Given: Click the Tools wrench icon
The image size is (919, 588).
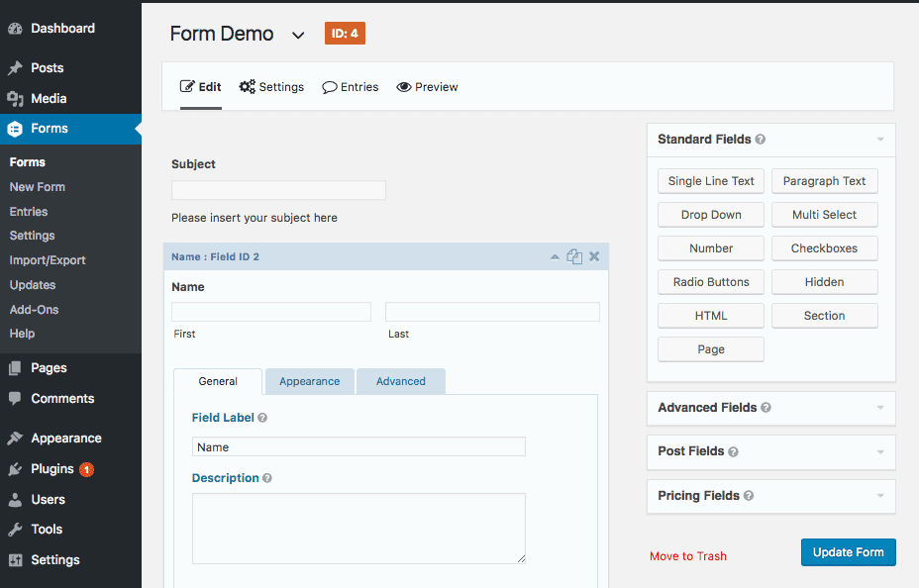Looking at the screenshot, I should pyautogui.click(x=15, y=530).
